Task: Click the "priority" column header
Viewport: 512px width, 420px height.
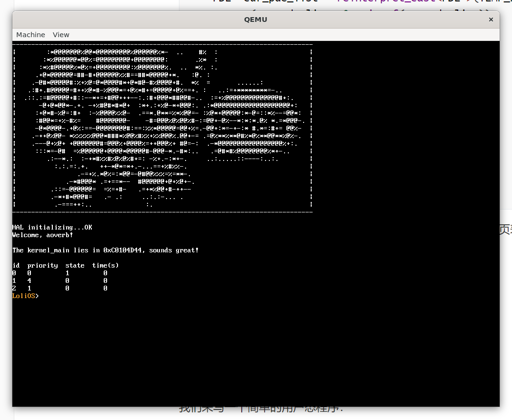Action: pos(42,266)
